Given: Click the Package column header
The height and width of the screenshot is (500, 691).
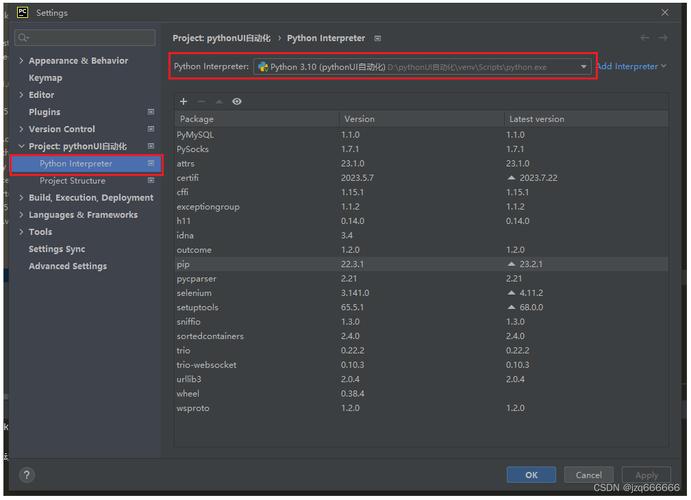Looking at the screenshot, I should pyautogui.click(x=257, y=119).
